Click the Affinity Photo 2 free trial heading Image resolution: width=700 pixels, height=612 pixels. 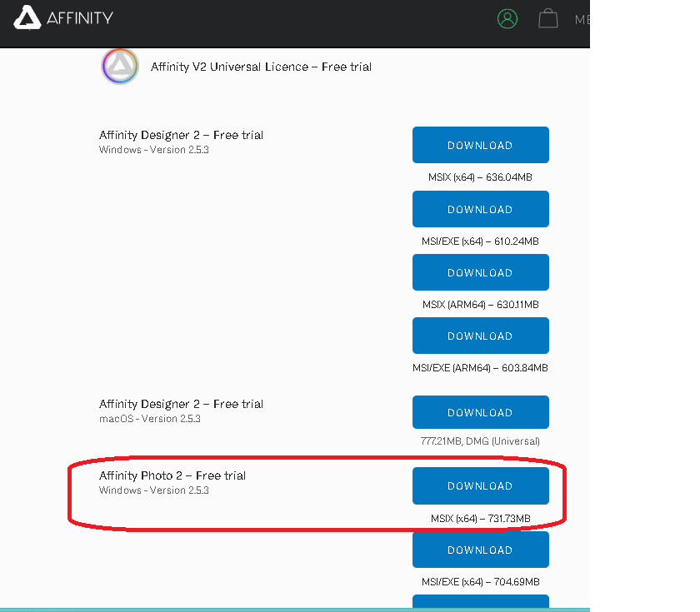(172, 475)
